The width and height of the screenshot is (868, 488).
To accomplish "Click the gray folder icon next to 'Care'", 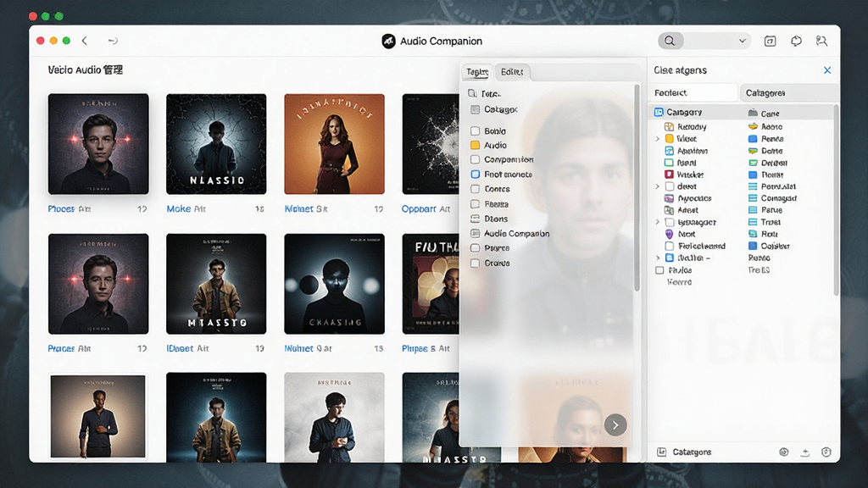I will tap(753, 113).
